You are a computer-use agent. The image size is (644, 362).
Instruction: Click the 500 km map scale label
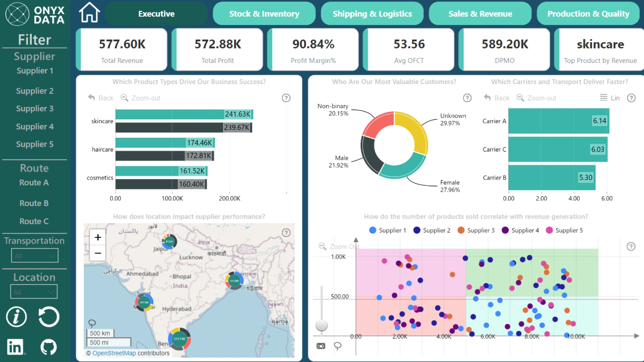point(100,333)
